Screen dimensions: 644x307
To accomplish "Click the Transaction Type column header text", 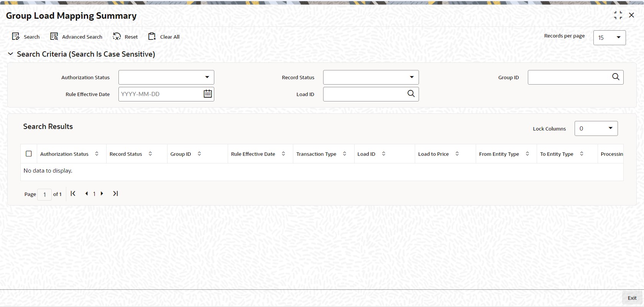I will [316, 154].
